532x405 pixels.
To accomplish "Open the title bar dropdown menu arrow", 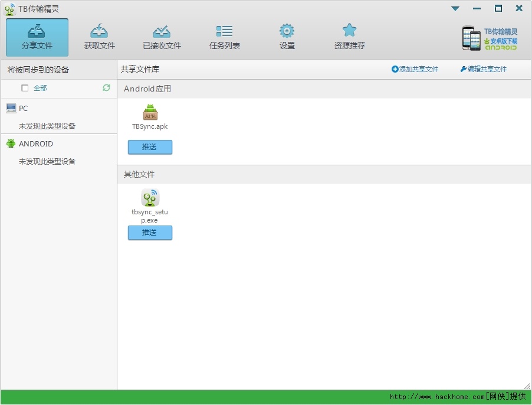I will coord(455,8).
